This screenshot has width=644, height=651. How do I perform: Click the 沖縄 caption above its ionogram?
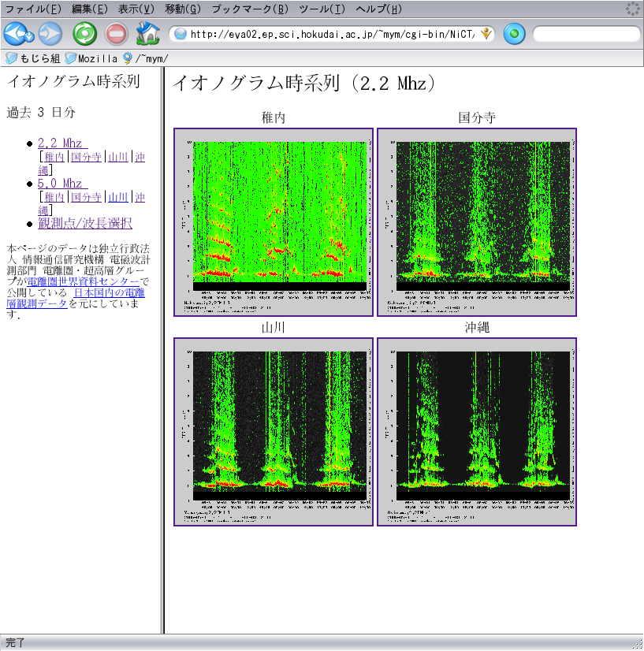click(x=477, y=328)
